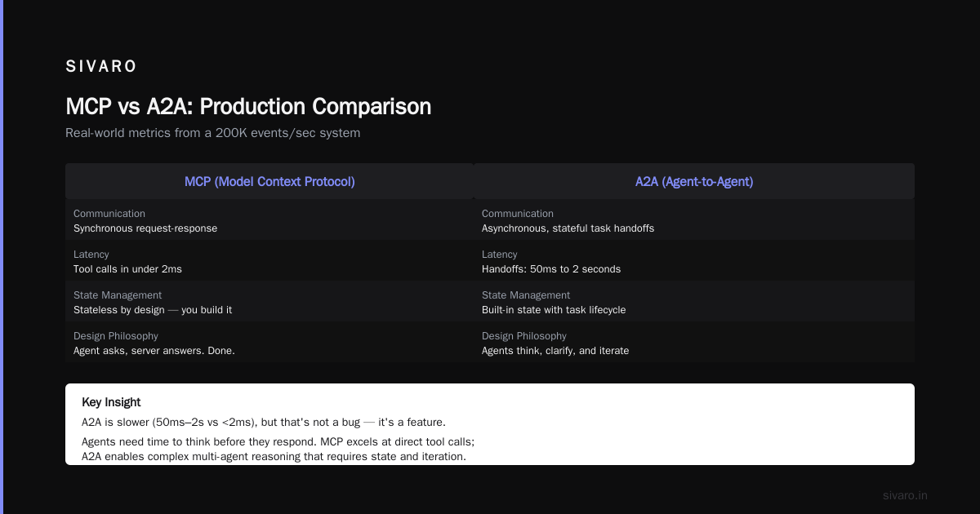Click the MCP vs A2A title heading
The width and height of the screenshot is (980, 514).
click(248, 107)
